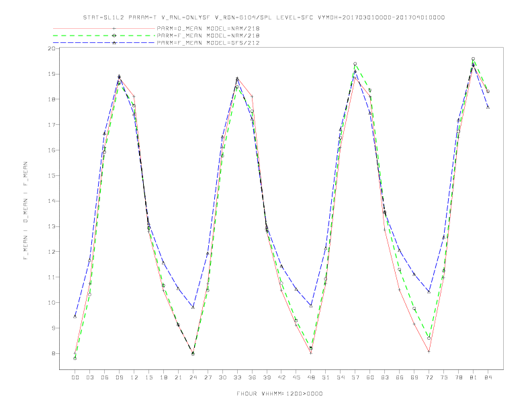Click y-axis tick label 20
Screen dimensions: 532x411
coord(52,48)
